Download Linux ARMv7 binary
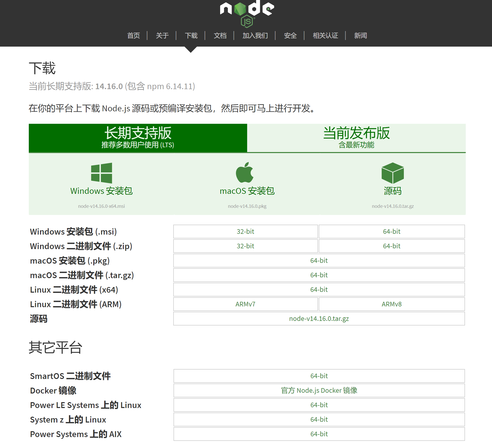This screenshot has height=448, width=492. coord(245,304)
